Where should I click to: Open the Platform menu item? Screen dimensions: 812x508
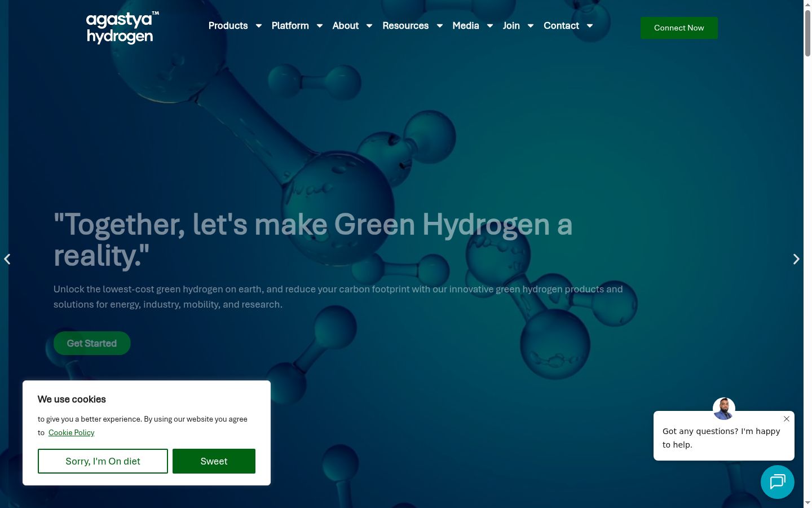click(x=290, y=26)
